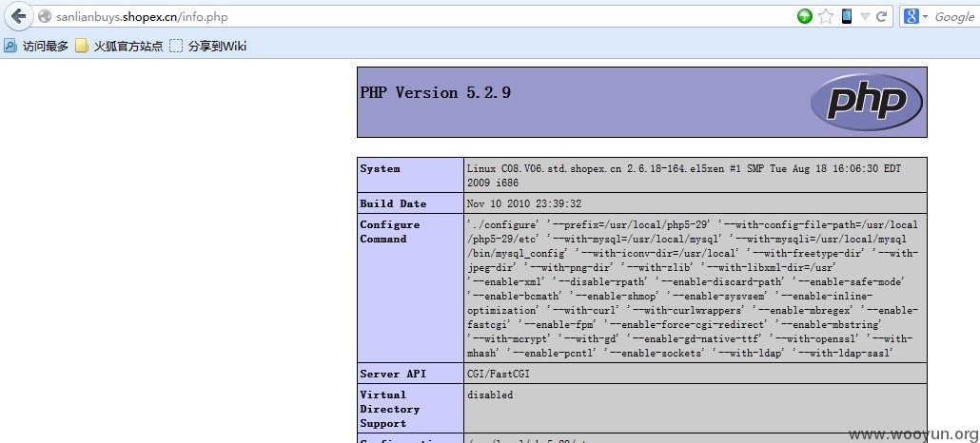Click the Virtual Directory Support label
This screenshot has height=443, width=980.
click(390, 409)
